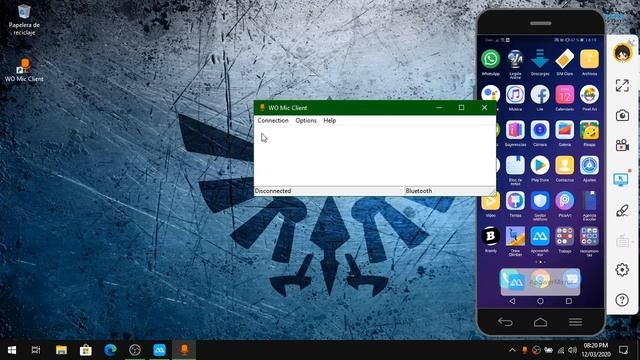Click ApowerMirror frame back arrow button
The width and height of the screenshot is (640, 360).
coord(505,322)
